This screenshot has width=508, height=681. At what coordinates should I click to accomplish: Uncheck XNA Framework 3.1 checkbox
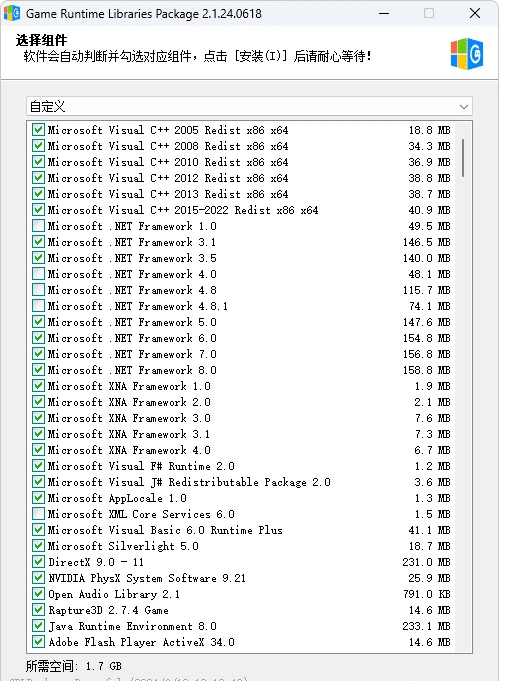click(38, 434)
